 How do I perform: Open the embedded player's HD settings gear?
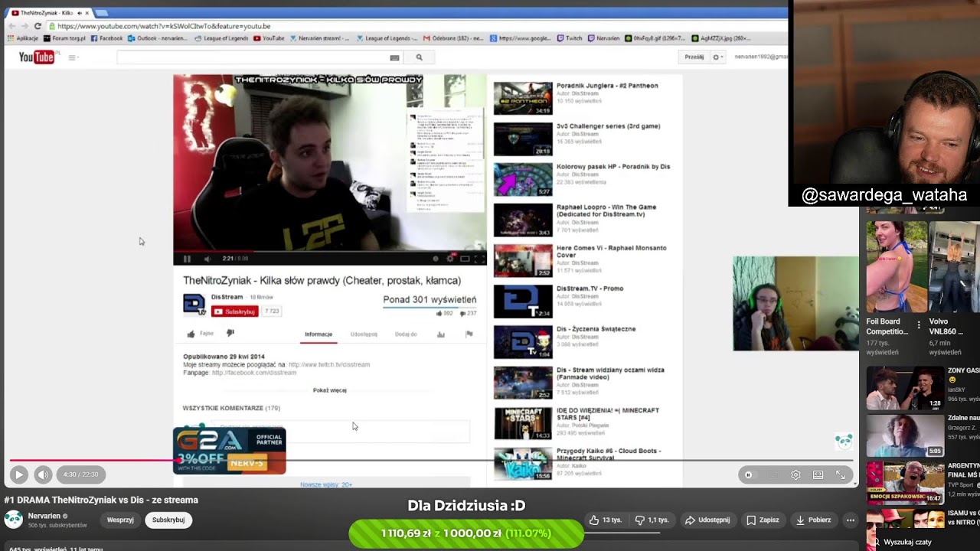tap(449, 259)
